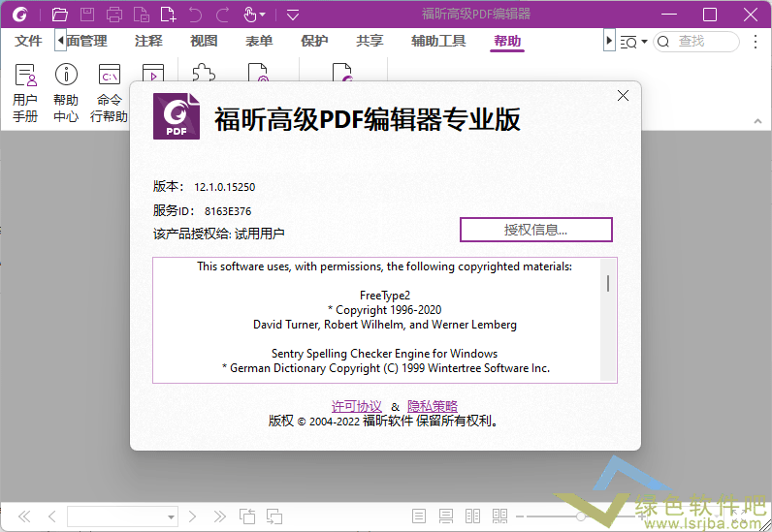Screen dimensions: 772x532
Task: Go to first page using the double-arrow icon
Action: click(x=25, y=516)
